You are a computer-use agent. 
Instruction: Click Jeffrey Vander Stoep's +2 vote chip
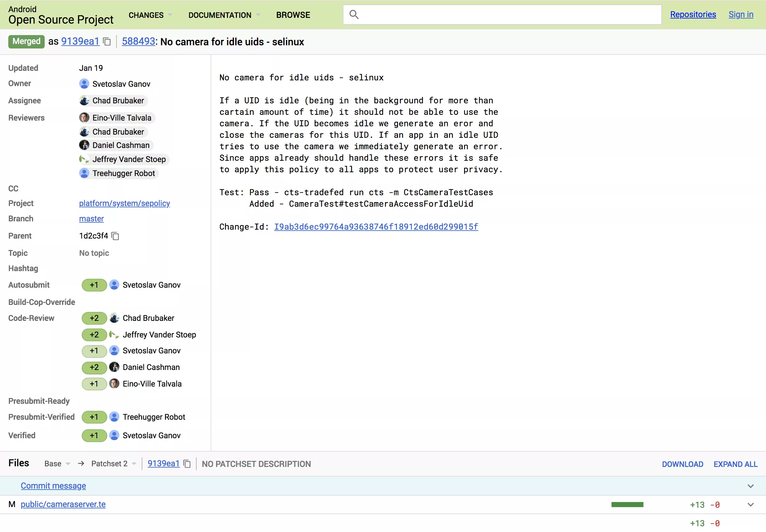coord(94,335)
